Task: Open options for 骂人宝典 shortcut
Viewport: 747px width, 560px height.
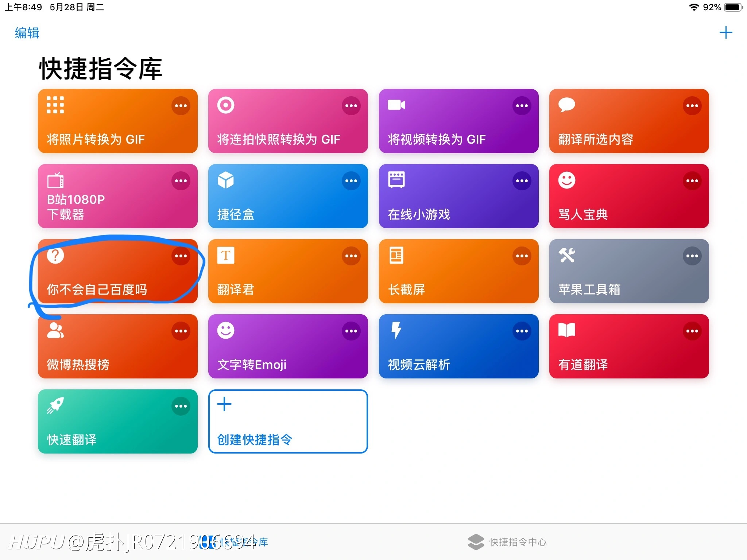Action: pos(692,181)
